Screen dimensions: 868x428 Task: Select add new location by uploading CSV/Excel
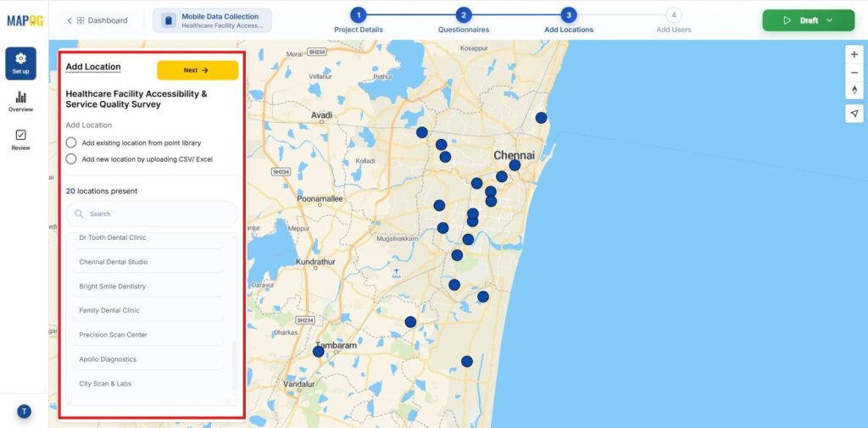[72, 158]
